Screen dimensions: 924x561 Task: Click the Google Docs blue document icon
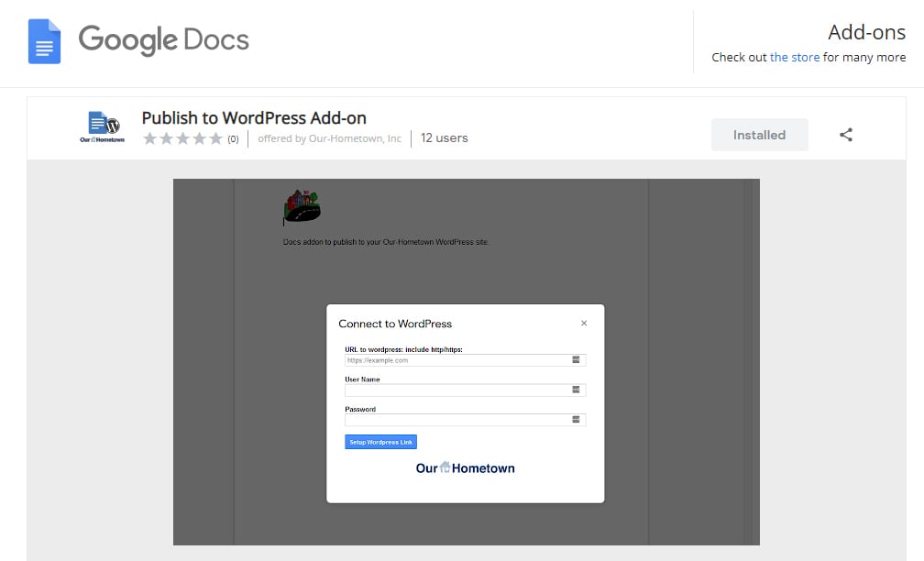point(44,41)
